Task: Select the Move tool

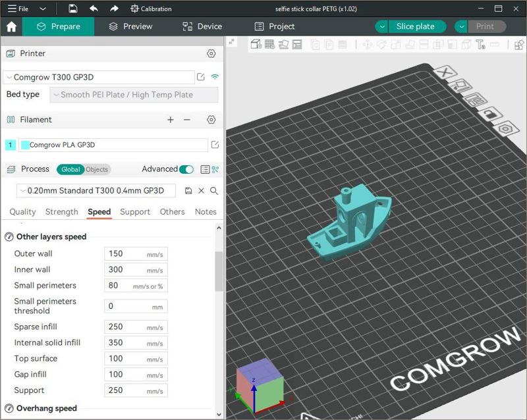Action: click(x=368, y=44)
